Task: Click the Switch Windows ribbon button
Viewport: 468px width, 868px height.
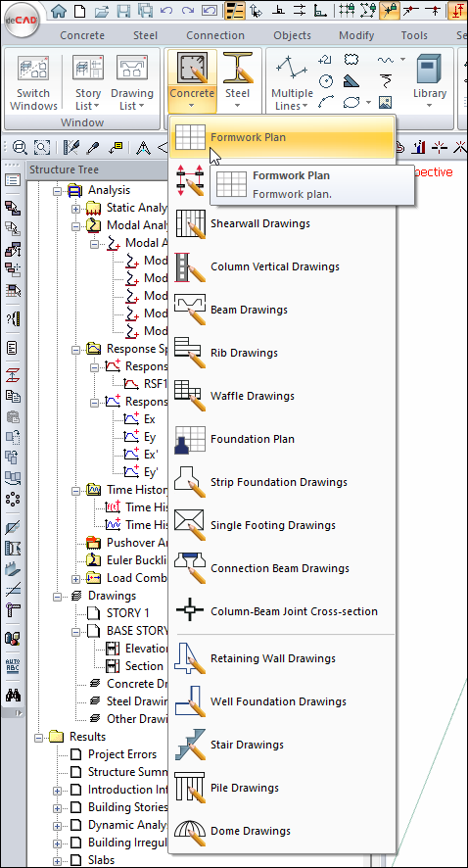Action: pos(33,81)
